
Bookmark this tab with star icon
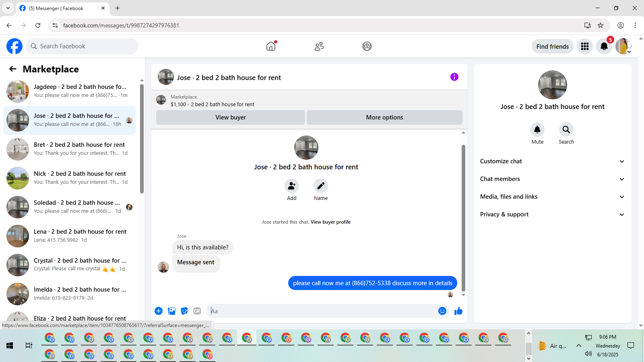pyautogui.click(x=601, y=25)
